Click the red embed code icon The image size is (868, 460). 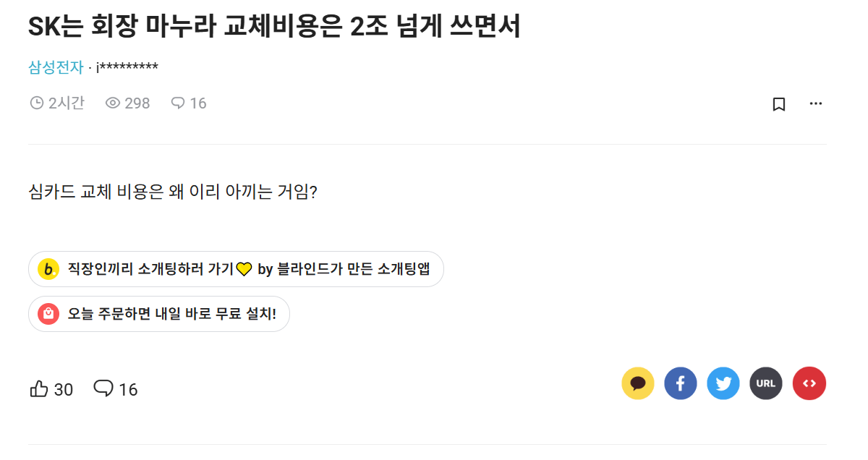[809, 383]
